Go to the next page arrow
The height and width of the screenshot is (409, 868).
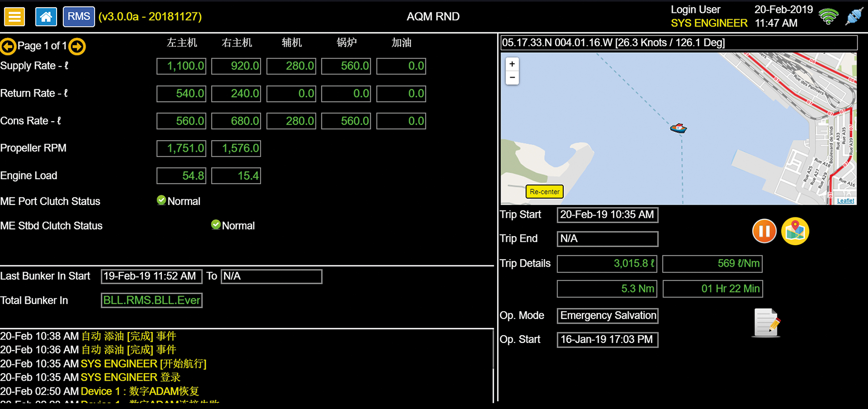coord(77,46)
